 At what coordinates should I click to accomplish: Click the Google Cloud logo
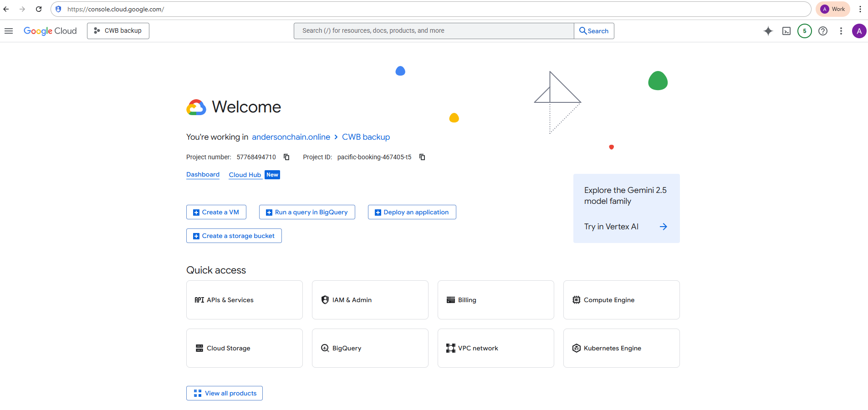point(50,31)
